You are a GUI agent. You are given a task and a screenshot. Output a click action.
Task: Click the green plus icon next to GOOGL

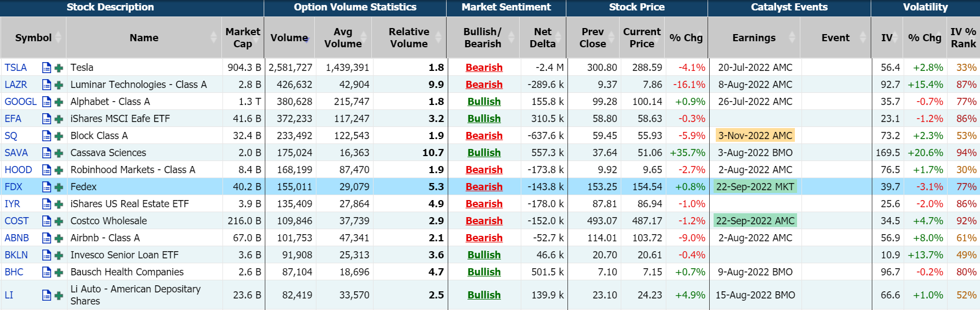59,102
